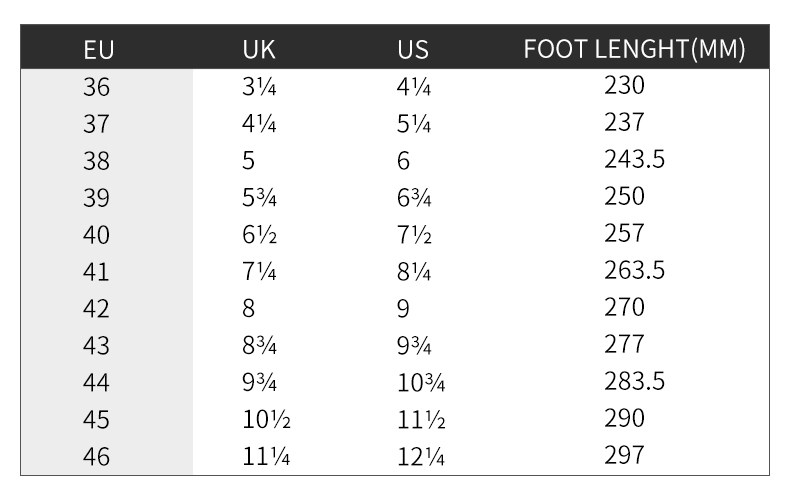Select EU size 44 cell
The image size is (790, 500).
click(x=97, y=383)
